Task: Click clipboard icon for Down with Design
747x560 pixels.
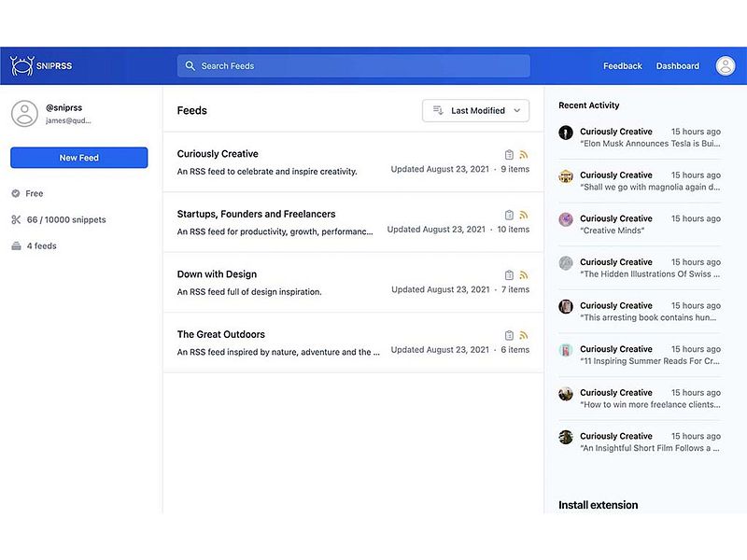Action: [x=509, y=274]
